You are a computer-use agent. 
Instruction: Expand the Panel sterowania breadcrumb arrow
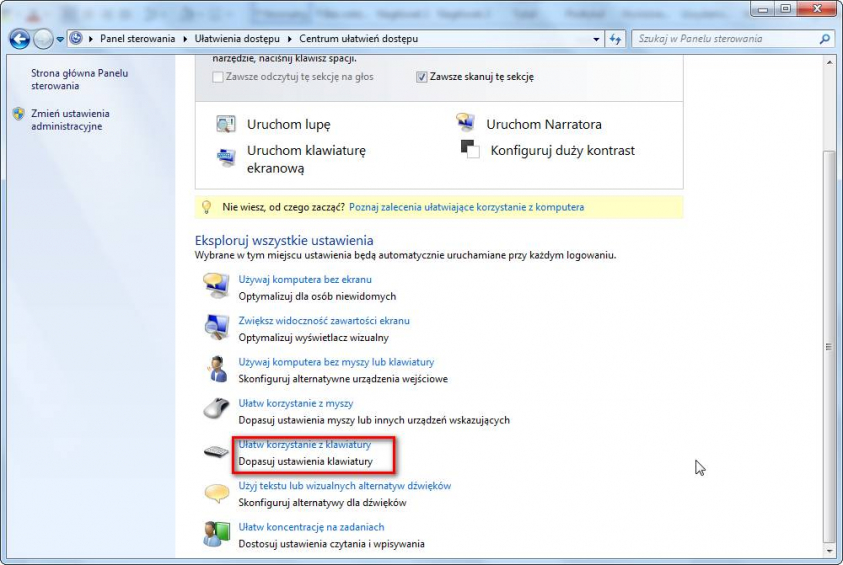coord(186,39)
